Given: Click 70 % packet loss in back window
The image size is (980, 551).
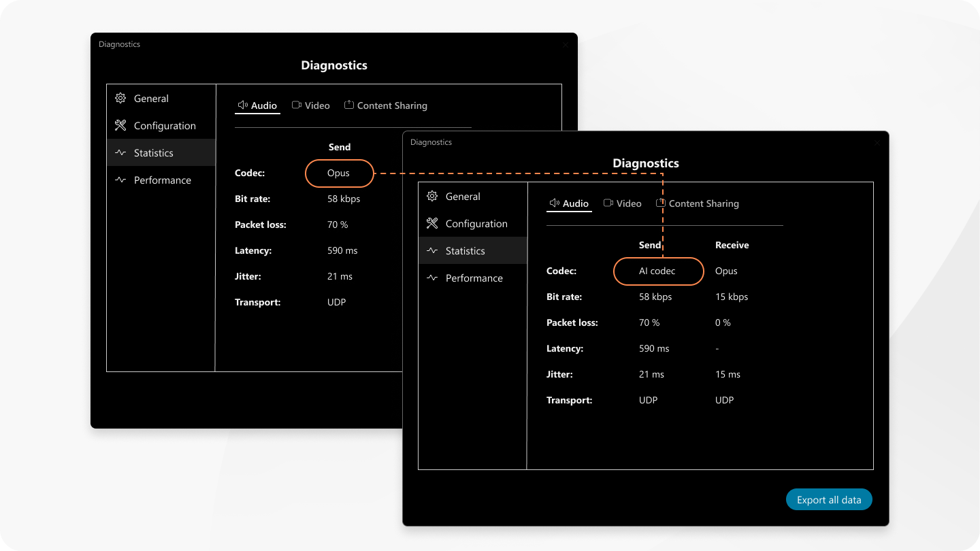Looking at the screenshot, I should click(338, 224).
